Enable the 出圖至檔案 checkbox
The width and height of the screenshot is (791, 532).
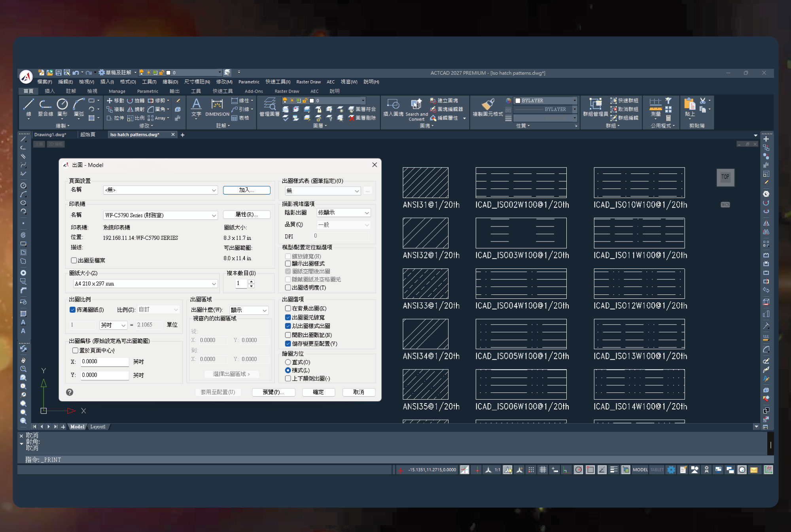tap(74, 260)
